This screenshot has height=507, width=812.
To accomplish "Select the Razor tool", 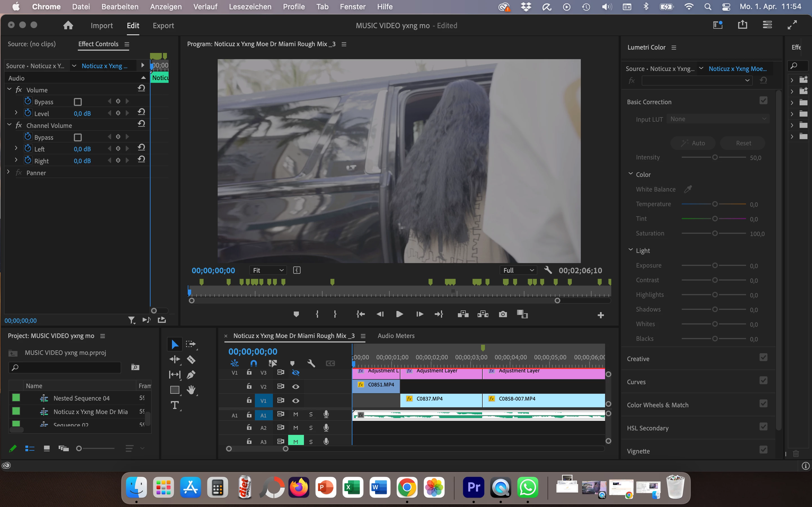I will 191,360.
